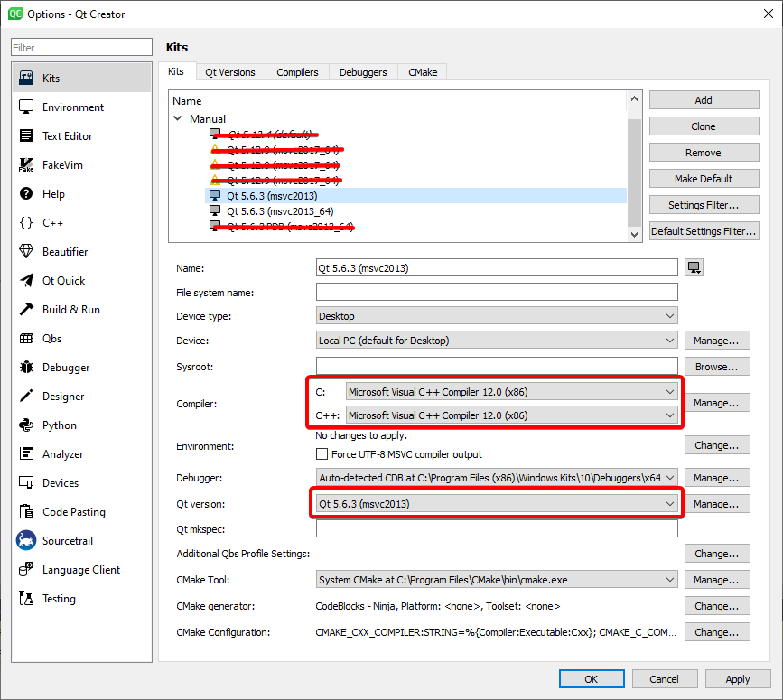Open the Qt version dropdown
This screenshot has height=700, width=783.
click(495, 503)
